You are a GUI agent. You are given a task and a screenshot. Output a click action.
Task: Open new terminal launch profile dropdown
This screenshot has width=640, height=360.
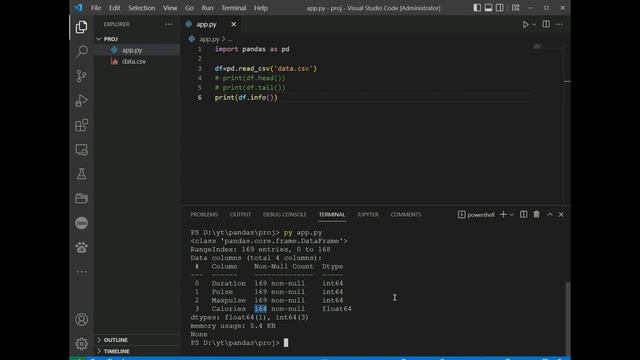pos(512,215)
